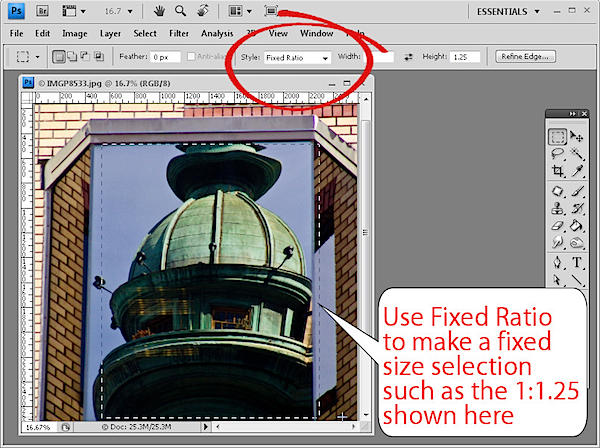The height and width of the screenshot is (448, 600).
Task: Open the Select menu
Action: [x=145, y=34]
